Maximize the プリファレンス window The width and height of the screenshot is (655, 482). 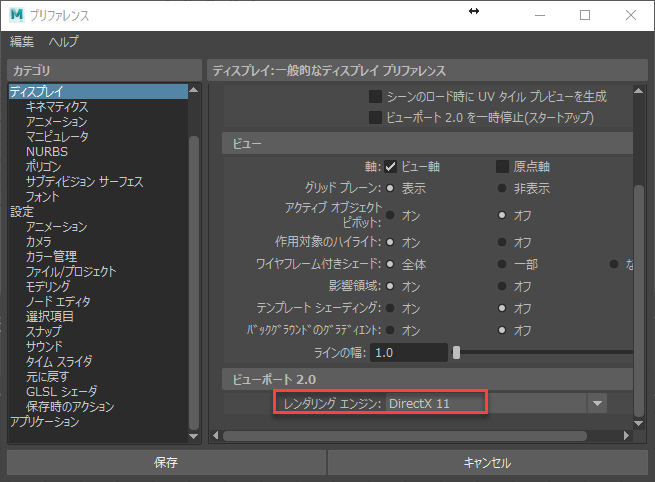pos(585,15)
